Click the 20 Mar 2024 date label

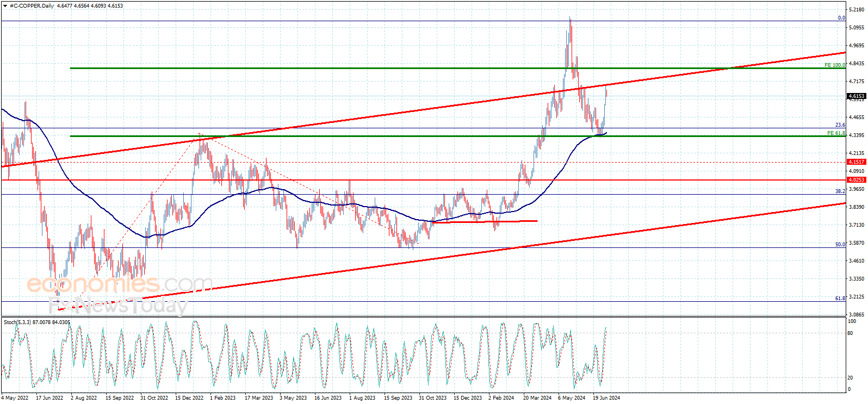537,397
